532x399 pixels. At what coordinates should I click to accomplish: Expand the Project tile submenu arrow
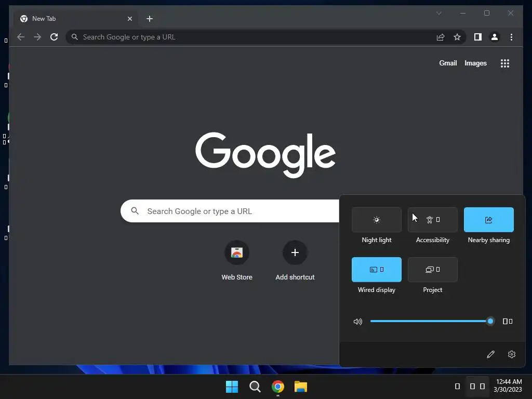[438, 270]
